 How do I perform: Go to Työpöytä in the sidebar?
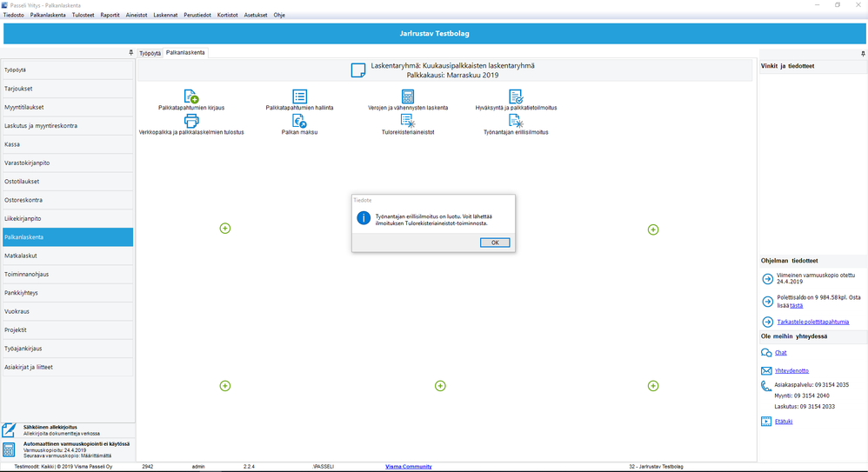68,70
